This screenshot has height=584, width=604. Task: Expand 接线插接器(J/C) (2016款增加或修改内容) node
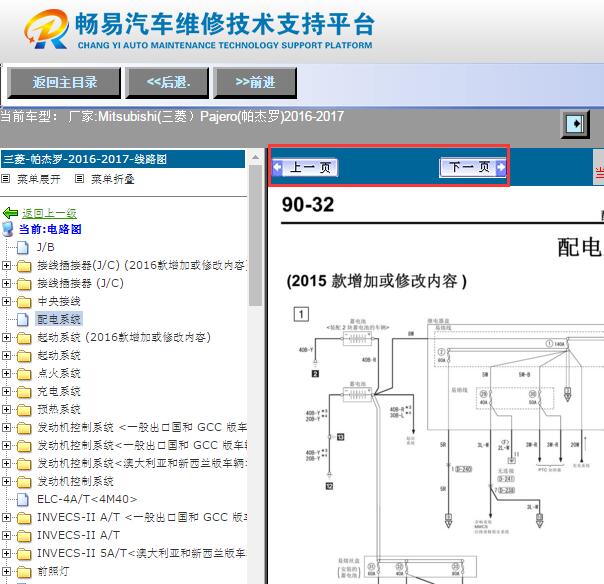click(x=6, y=265)
